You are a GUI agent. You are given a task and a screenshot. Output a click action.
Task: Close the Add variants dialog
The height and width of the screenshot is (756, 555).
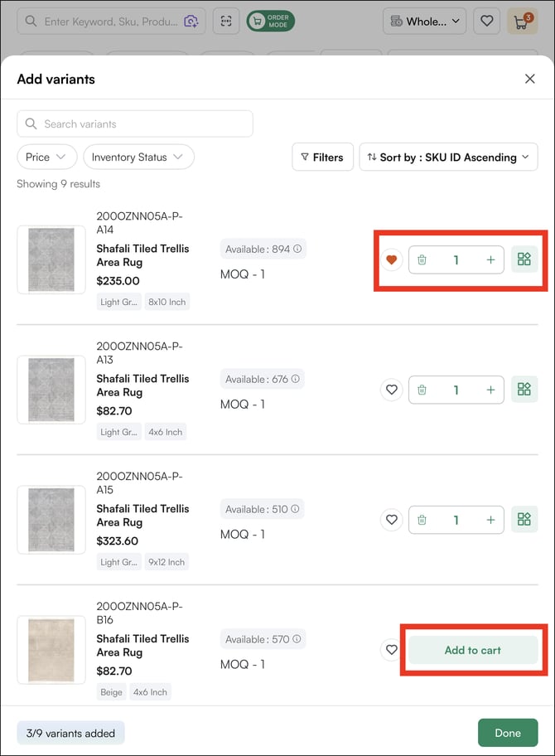tap(530, 79)
